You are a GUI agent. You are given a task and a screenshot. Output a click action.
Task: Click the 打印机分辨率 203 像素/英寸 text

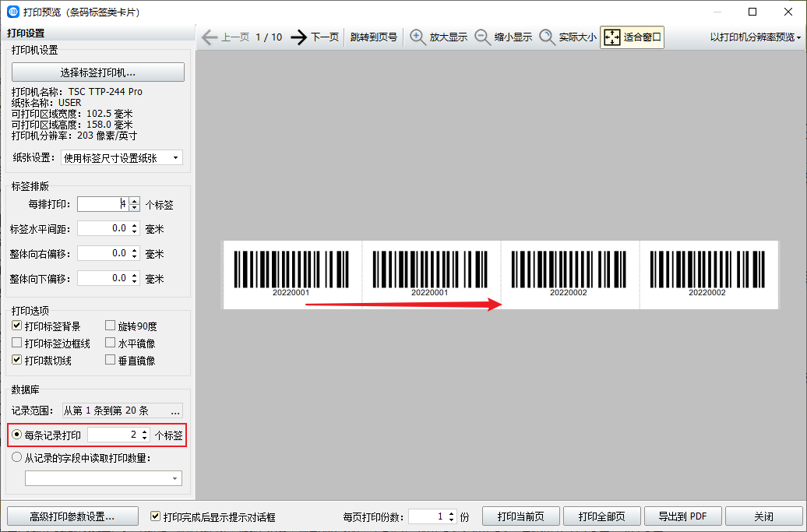[x=75, y=136]
